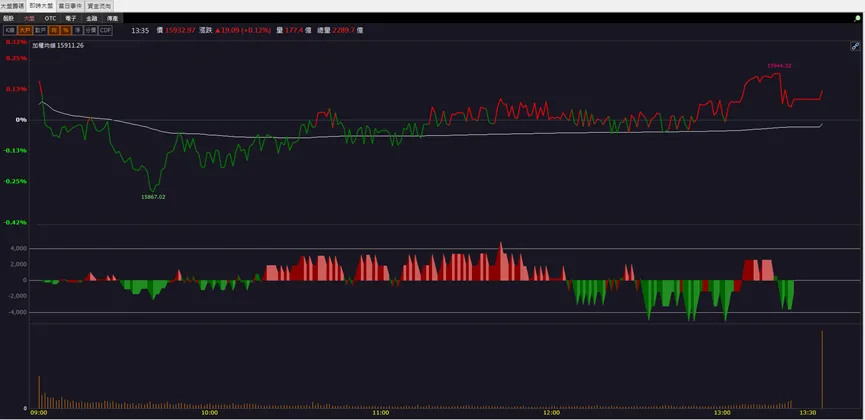Click the 加權均線 15911.26 label
Screen dimensions: 865x420
pos(58,46)
